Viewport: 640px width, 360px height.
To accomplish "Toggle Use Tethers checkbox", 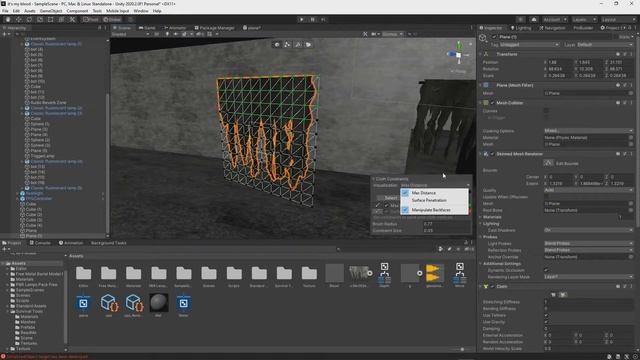I will coord(546,316).
